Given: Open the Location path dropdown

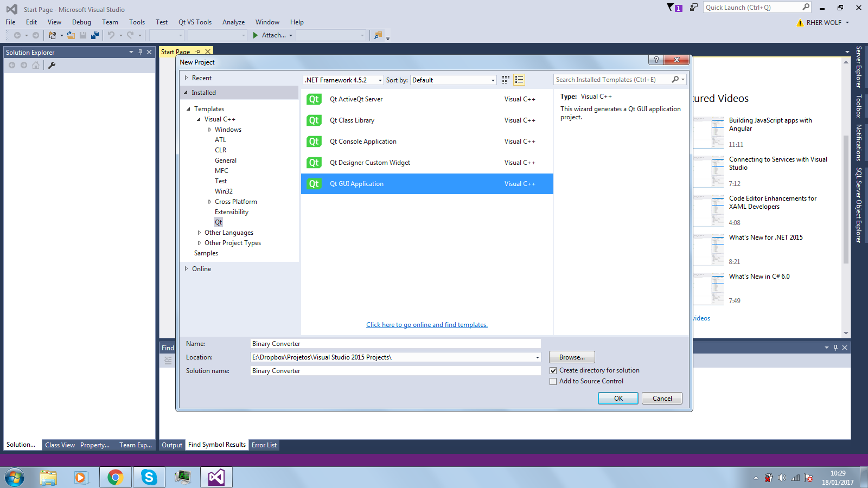Looking at the screenshot, I should pyautogui.click(x=538, y=357).
